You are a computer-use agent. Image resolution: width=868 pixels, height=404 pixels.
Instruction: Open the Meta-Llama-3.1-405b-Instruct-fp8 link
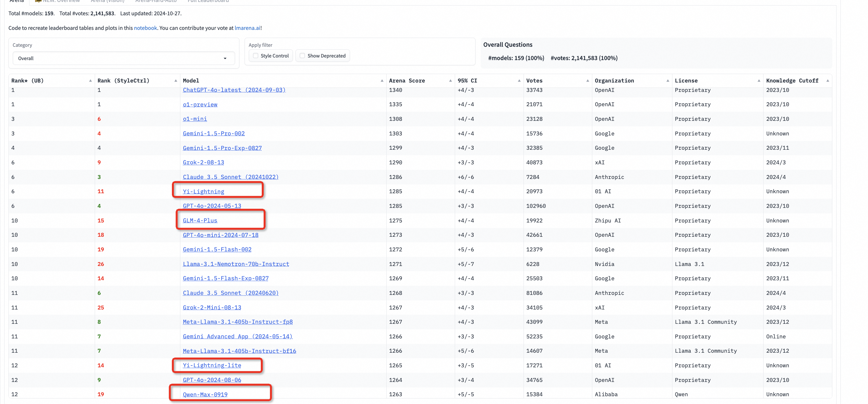click(237, 322)
